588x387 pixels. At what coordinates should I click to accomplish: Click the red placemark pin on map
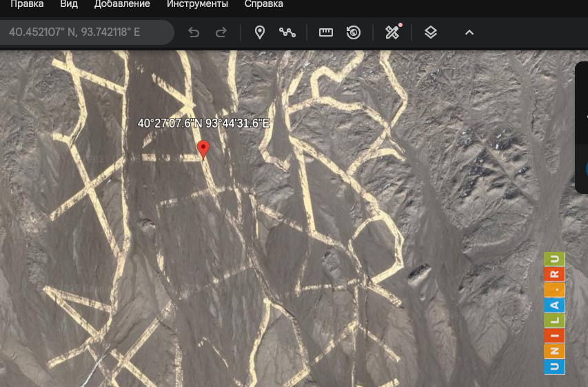pos(203,149)
